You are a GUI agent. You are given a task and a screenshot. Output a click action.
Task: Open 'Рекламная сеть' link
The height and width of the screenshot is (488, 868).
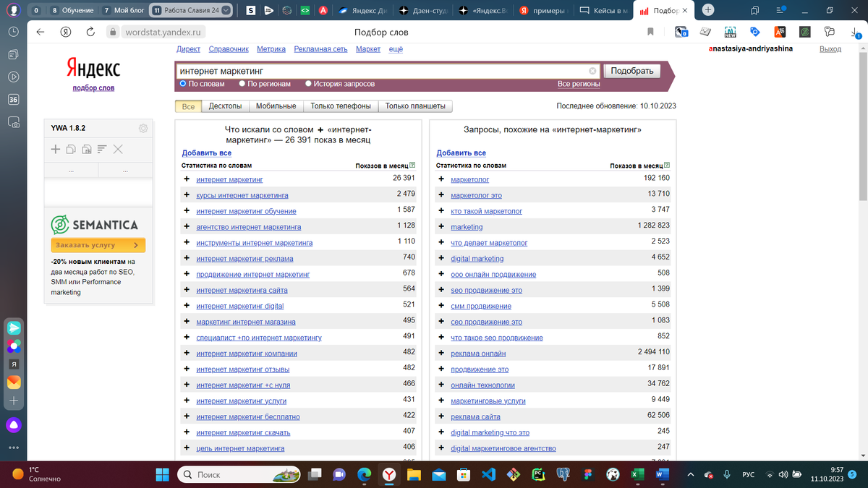point(320,49)
